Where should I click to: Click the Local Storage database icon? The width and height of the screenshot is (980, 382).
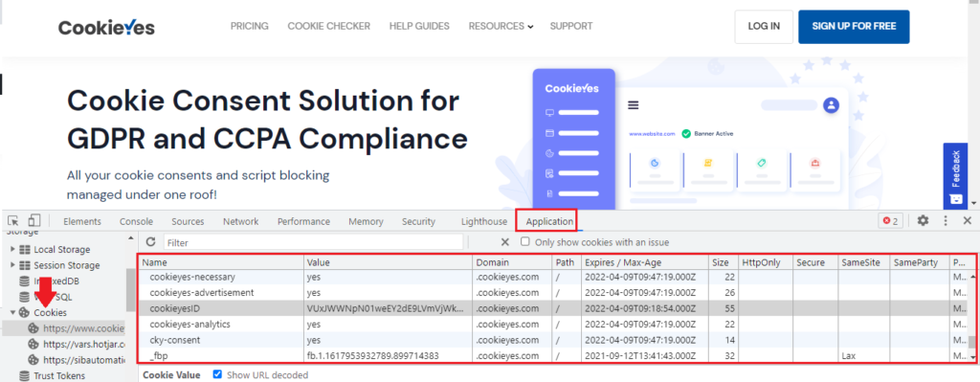[x=25, y=250]
